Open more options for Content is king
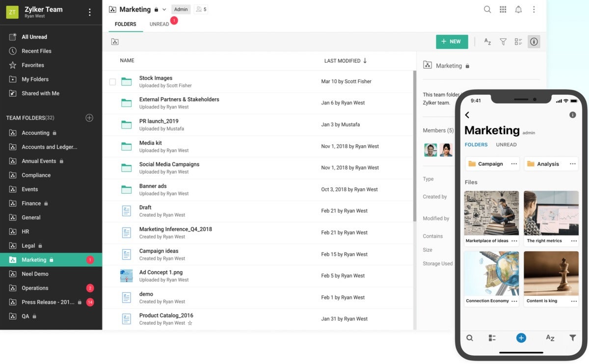The width and height of the screenshot is (589, 364). [574, 301]
